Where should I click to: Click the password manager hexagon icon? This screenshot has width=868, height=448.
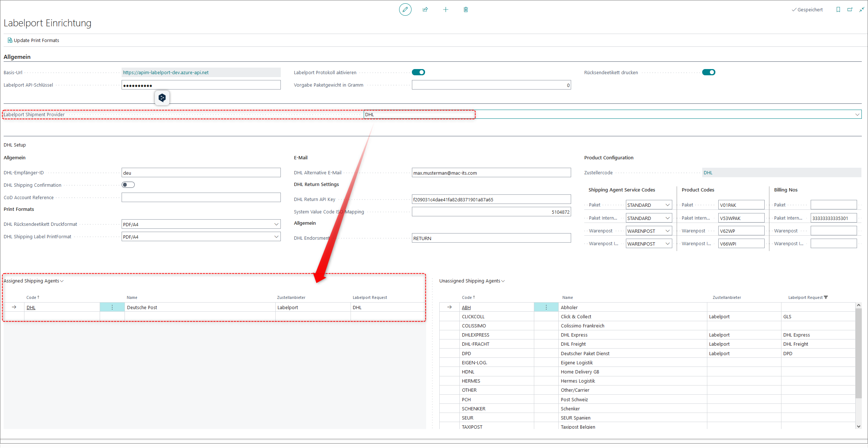(x=162, y=98)
